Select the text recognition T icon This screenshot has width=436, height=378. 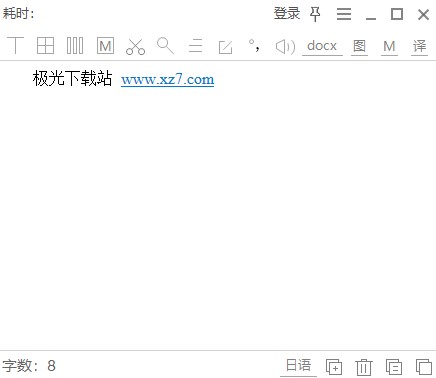[15, 45]
